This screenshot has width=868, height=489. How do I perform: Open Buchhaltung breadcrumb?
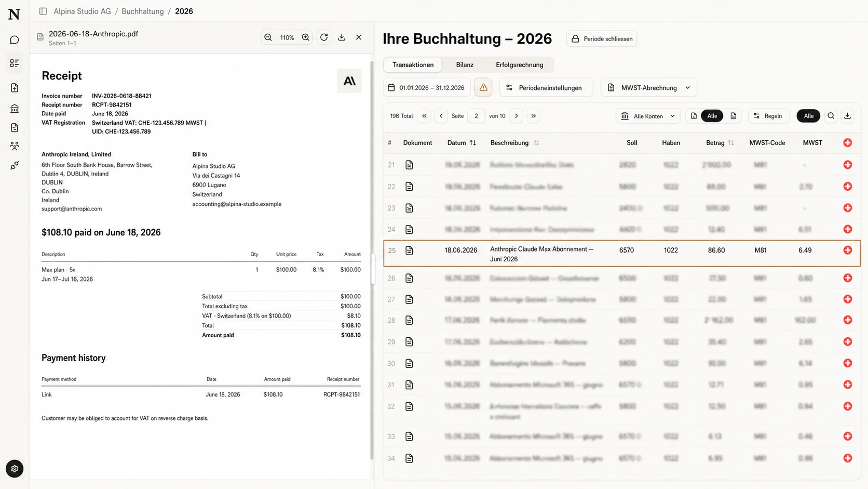pos(143,11)
